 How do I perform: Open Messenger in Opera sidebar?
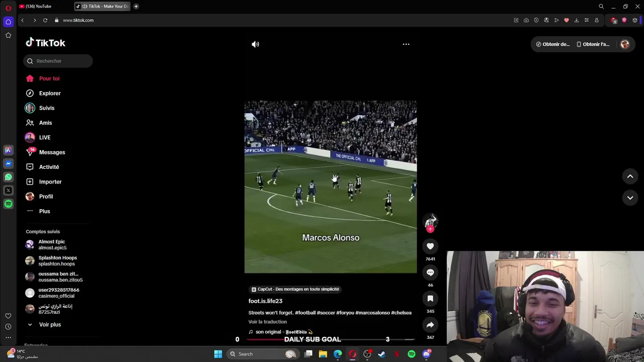pos(8,163)
